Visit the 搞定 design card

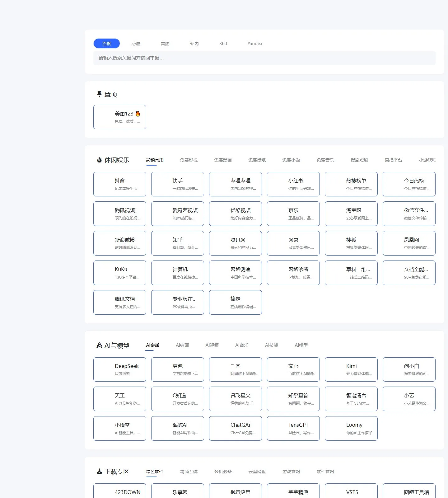click(236, 302)
